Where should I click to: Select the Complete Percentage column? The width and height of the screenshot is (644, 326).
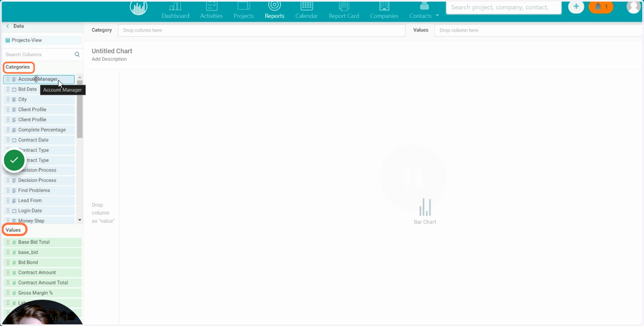coord(39,130)
